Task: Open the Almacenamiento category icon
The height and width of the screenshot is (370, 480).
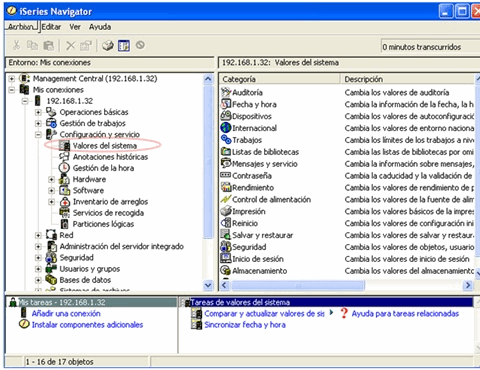Action: (x=226, y=270)
